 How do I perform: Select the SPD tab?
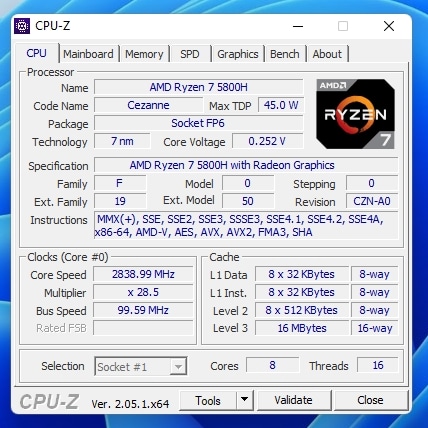[x=190, y=54]
